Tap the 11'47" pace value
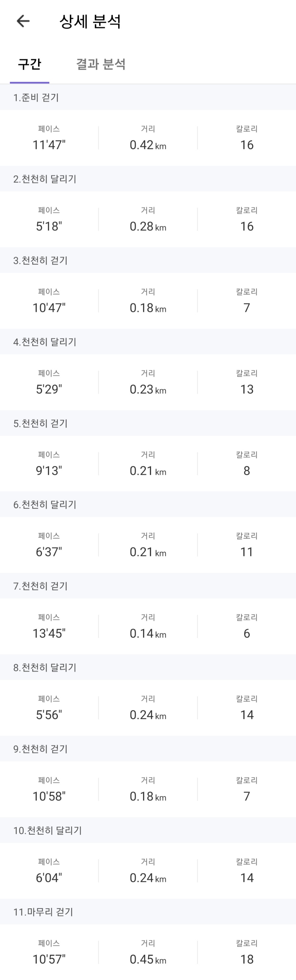Screen dimensions: 296x980 [x=49, y=145]
